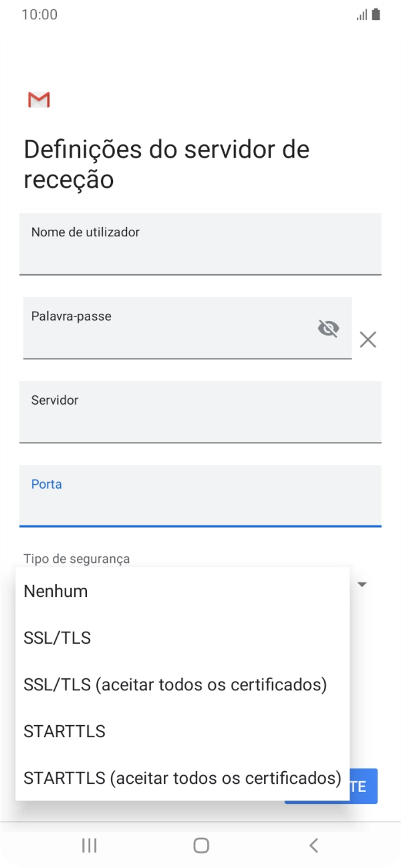
Task: Clear the password field using the X icon
Action: [x=368, y=340]
